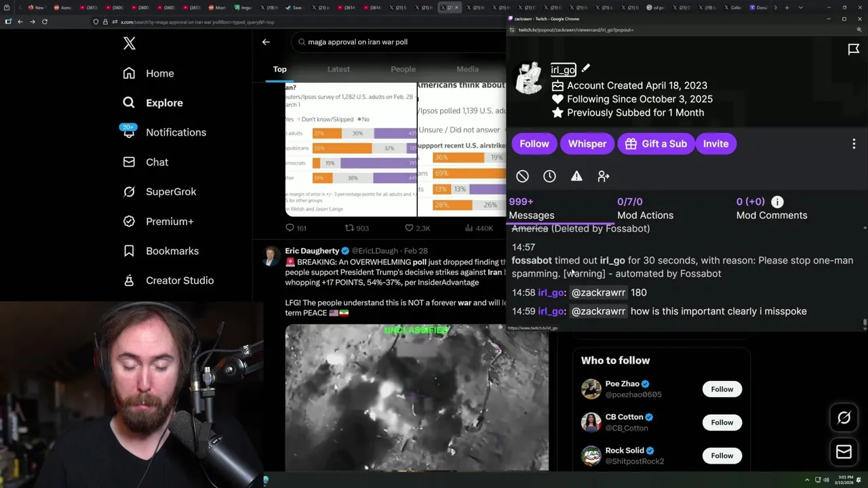Viewport: 868px width, 488px height.
Task: Click the flag icon in Twitch popout
Action: pos(854,49)
